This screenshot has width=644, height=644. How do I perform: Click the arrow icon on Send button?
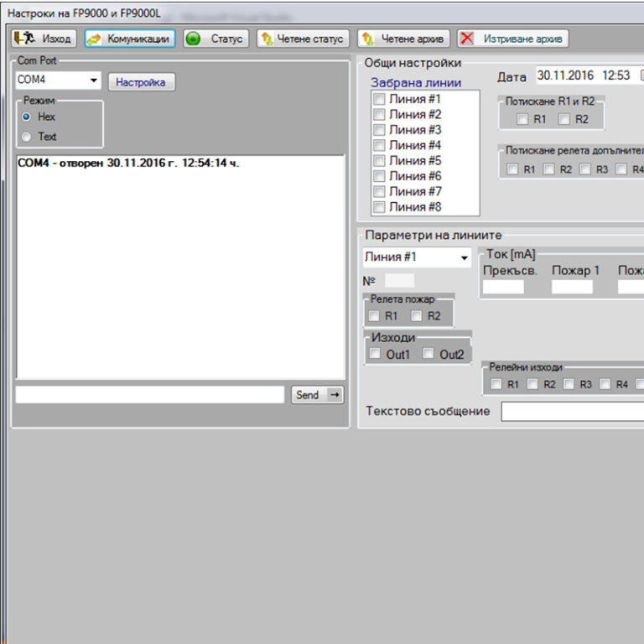click(333, 395)
